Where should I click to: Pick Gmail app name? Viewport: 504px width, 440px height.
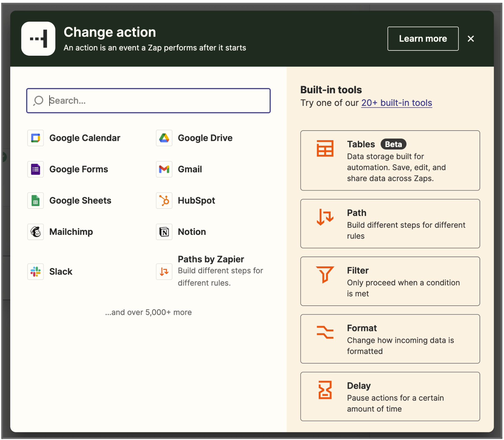click(x=190, y=169)
